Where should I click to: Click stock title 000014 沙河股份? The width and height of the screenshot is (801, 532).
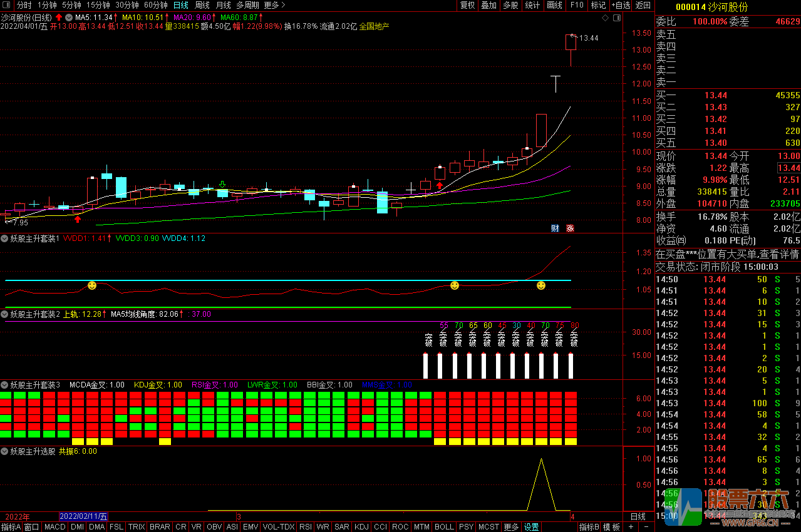tap(711, 7)
